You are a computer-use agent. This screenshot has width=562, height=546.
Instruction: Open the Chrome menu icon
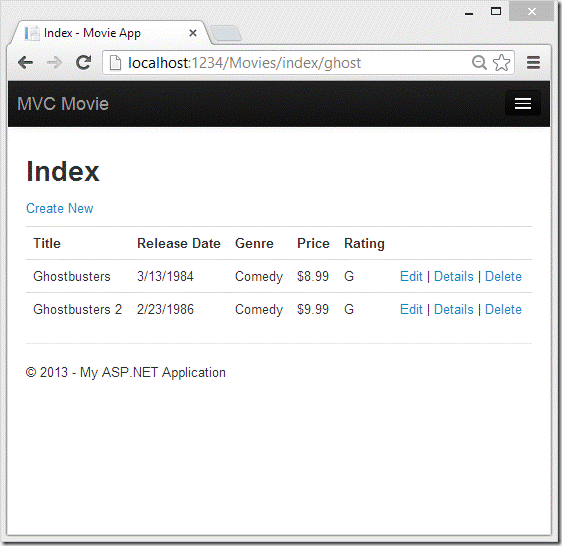point(533,63)
